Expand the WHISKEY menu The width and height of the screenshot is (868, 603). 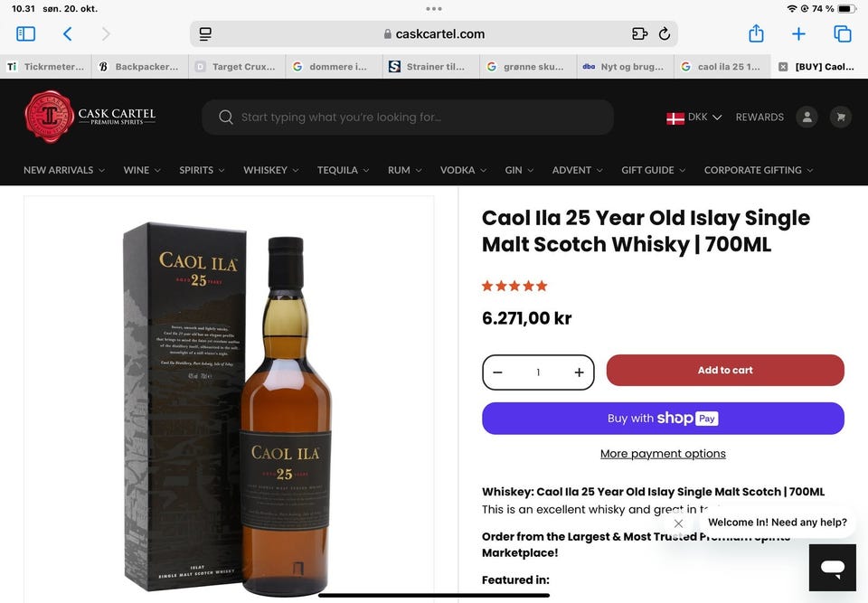(x=271, y=170)
